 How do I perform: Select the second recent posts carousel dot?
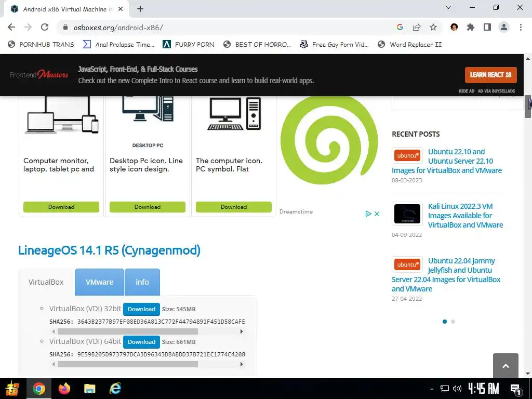tap(453, 322)
